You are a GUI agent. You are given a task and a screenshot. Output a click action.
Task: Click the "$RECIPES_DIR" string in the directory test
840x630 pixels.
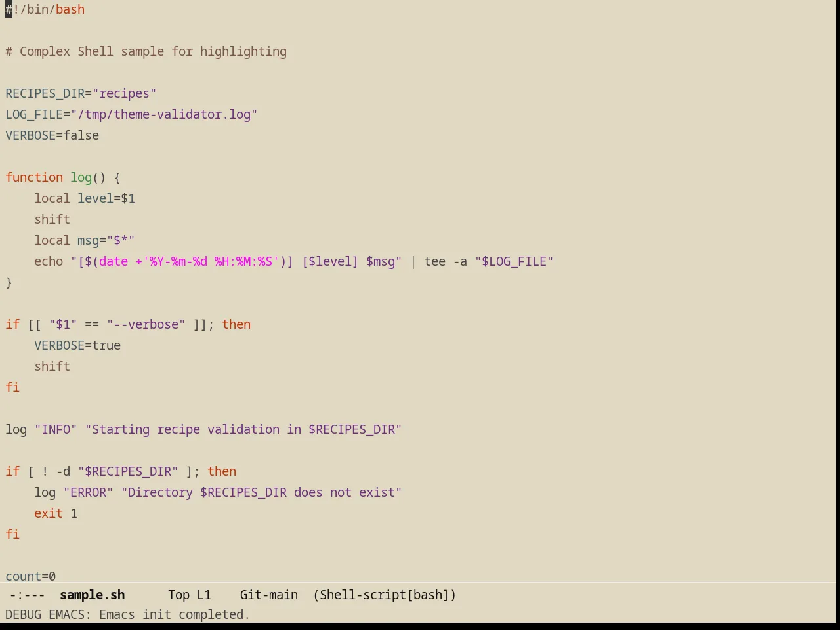point(128,471)
